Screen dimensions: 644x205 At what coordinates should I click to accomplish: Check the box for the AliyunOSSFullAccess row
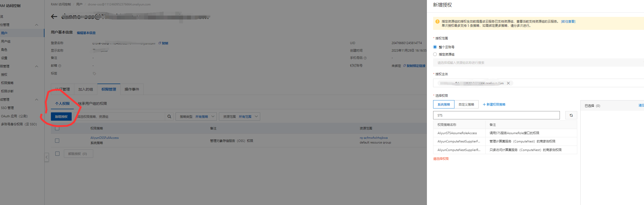coord(57,141)
